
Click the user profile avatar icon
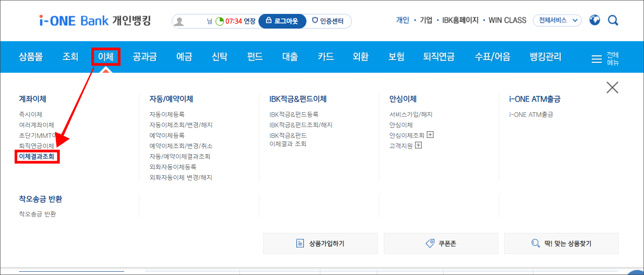point(179,21)
